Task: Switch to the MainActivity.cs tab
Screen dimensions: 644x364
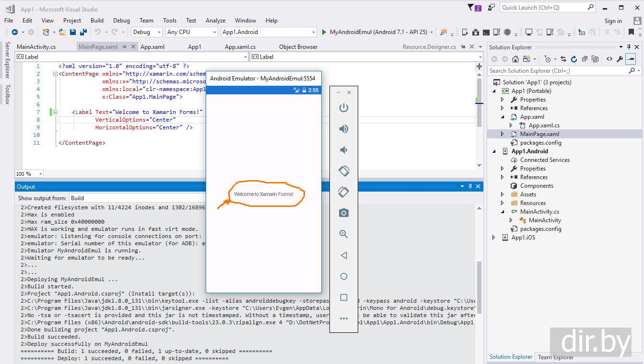Action: [36, 47]
